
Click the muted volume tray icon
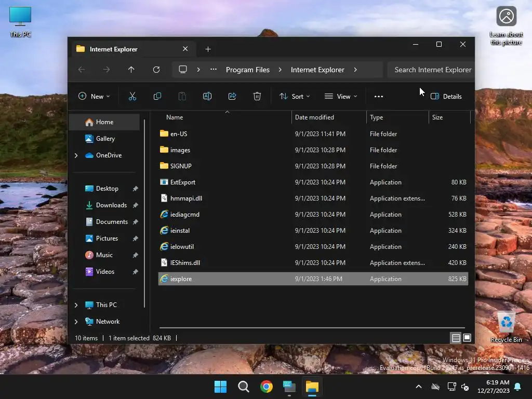[x=465, y=387]
